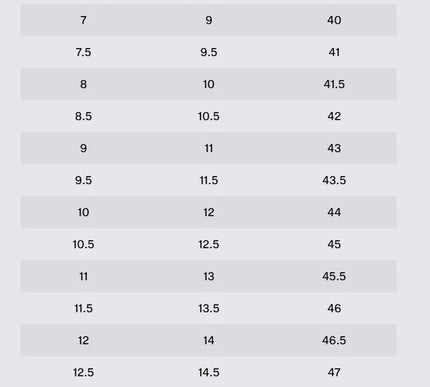The width and height of the screenshot is (430, 387).
Task: Select the 46 size value
Action: point(334,308)
